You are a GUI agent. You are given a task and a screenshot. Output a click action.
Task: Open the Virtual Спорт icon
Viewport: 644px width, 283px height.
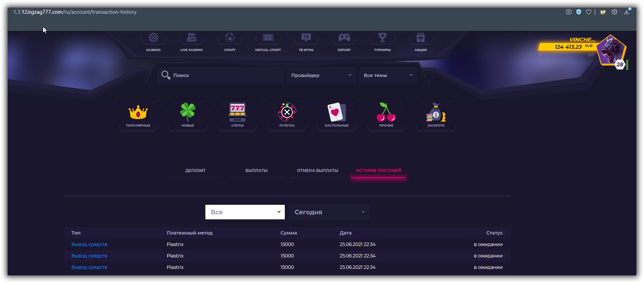pyautogui.click(x=268, y=38)
